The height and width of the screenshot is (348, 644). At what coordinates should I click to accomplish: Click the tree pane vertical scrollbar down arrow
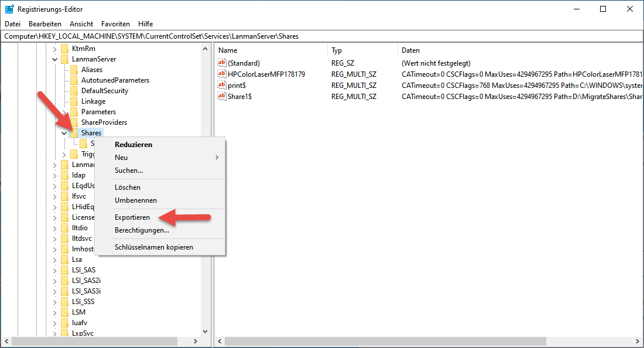(205, 332)
